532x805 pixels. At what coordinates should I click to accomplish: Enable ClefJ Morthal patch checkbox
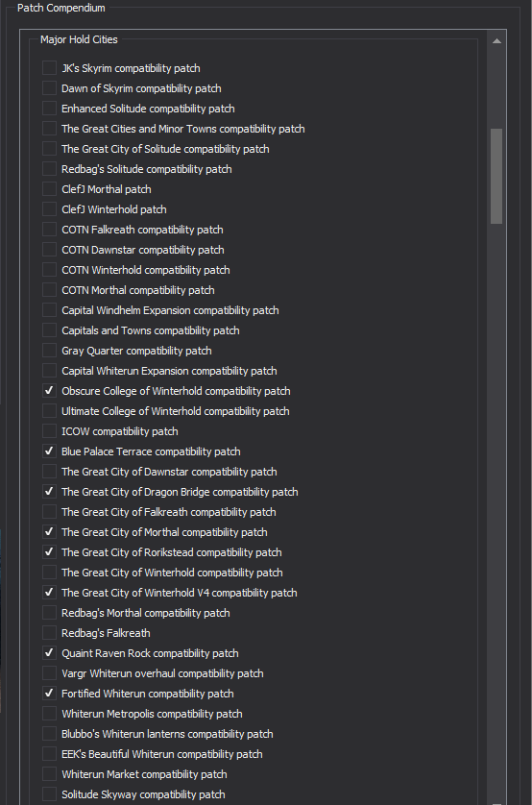(49, 189)
